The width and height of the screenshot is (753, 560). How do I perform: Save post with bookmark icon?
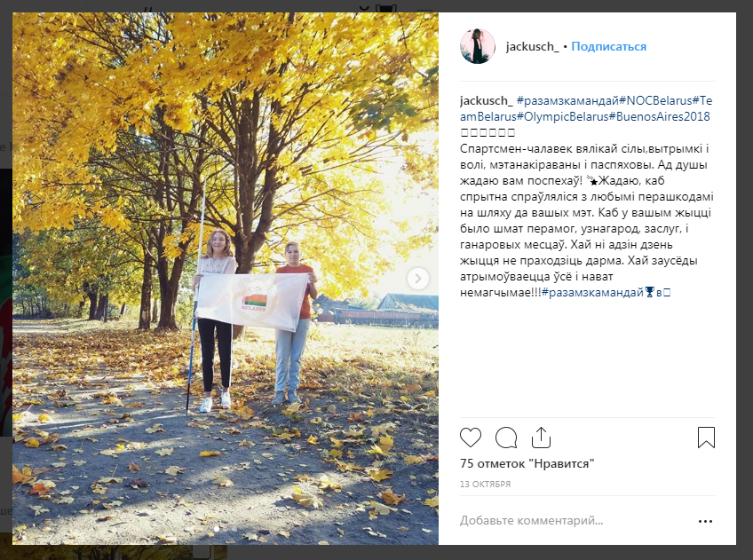[x=706, y=438]
